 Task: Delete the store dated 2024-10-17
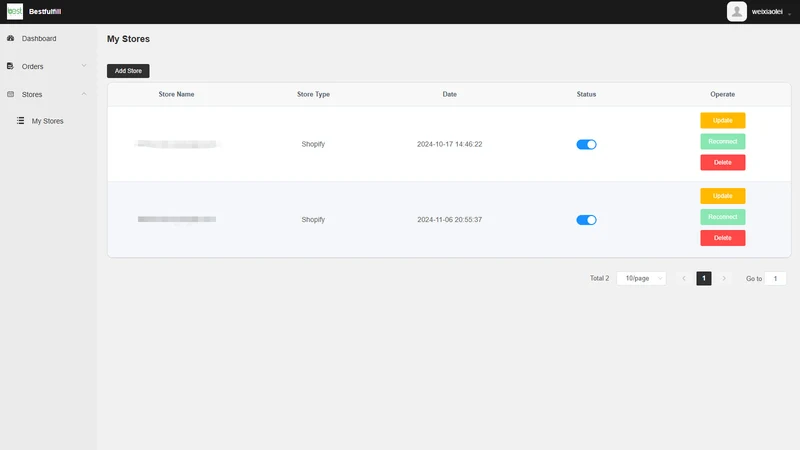coord(722,162)
